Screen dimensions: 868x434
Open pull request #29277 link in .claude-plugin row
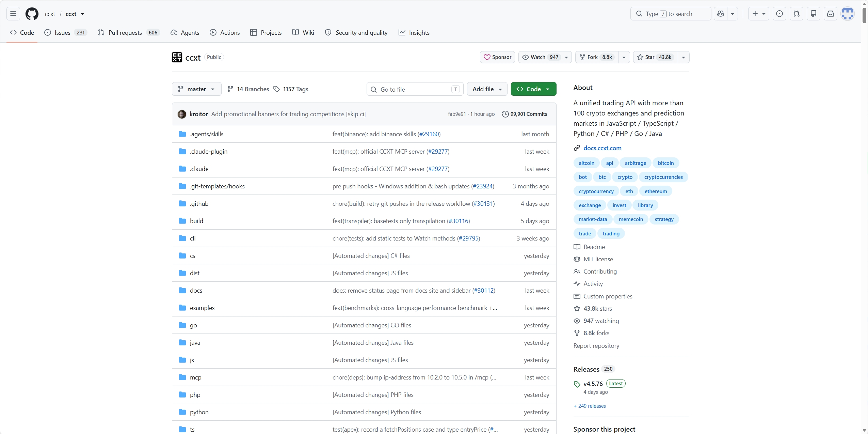click(x=438, y=151)
